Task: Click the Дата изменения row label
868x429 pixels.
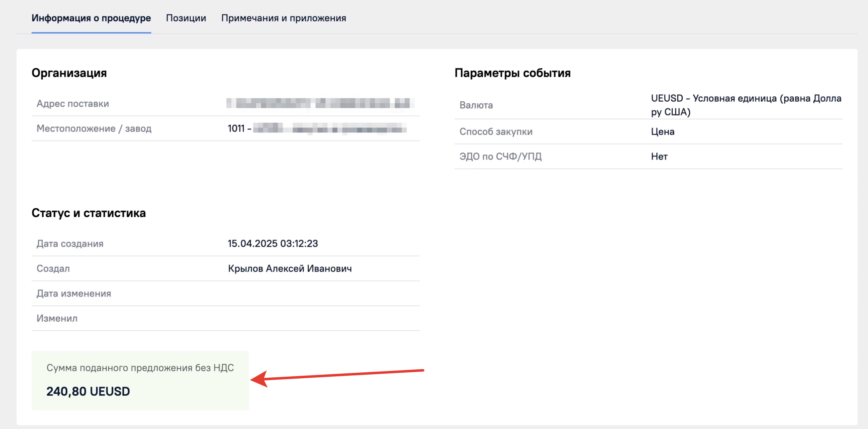Action: [x=74, y=293]
